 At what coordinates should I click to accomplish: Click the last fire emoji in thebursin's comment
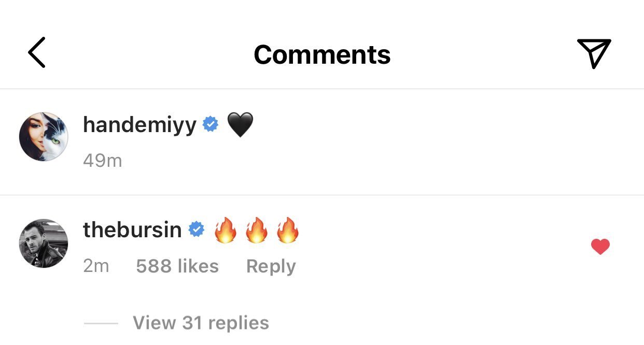288,230
